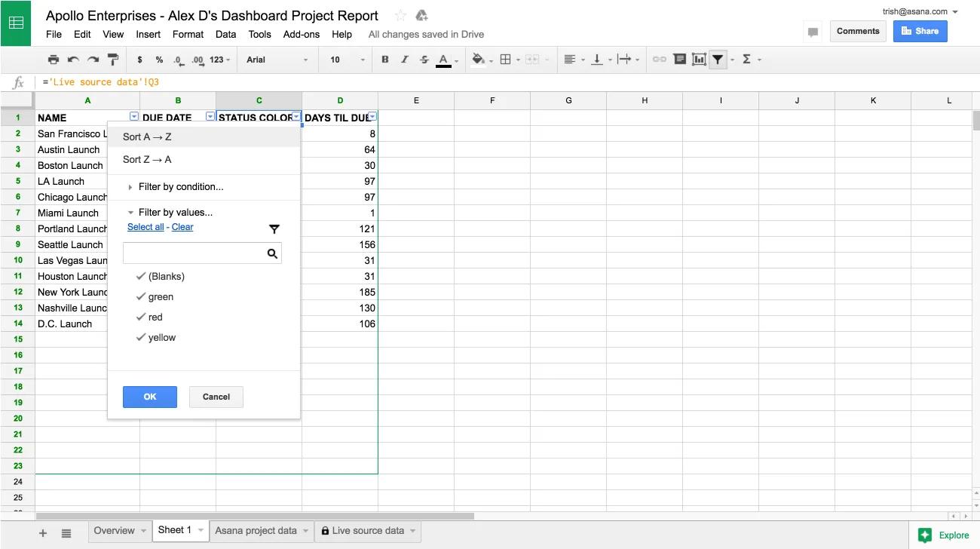Click the insert chart icon
Image resolution: width=980 pixels, height=549 pixels.
pyautogui.click(x=699, y=60)
